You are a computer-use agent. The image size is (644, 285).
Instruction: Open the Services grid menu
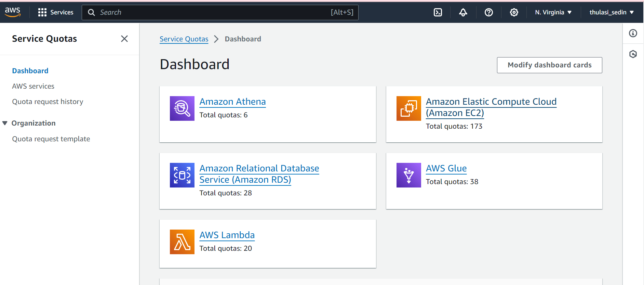[x=56, y=12]
